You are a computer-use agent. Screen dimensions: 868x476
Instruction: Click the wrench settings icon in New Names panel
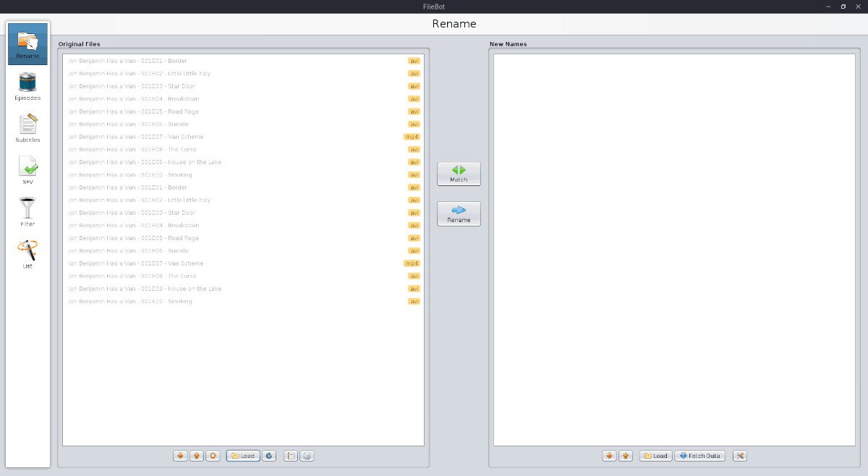pyautogui.click(x=740, y=456)
